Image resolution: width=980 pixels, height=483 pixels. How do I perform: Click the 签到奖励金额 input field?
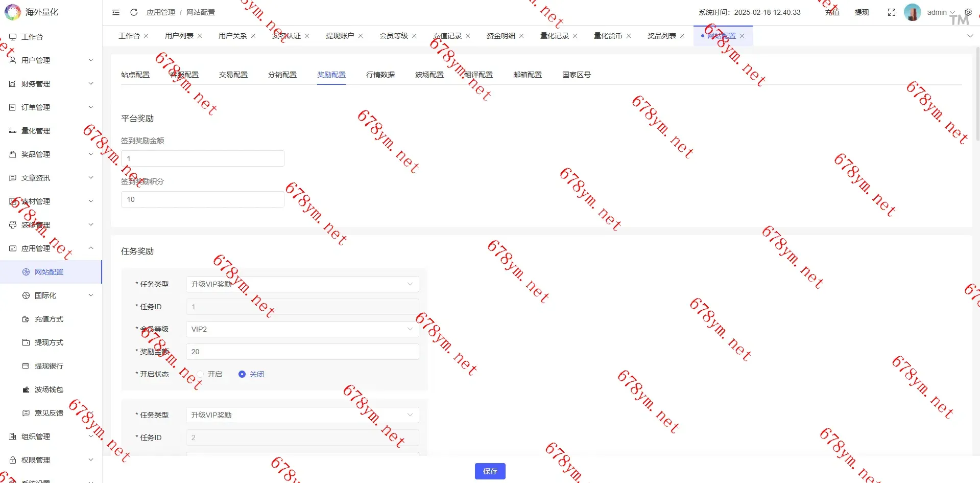coord(203,158)
